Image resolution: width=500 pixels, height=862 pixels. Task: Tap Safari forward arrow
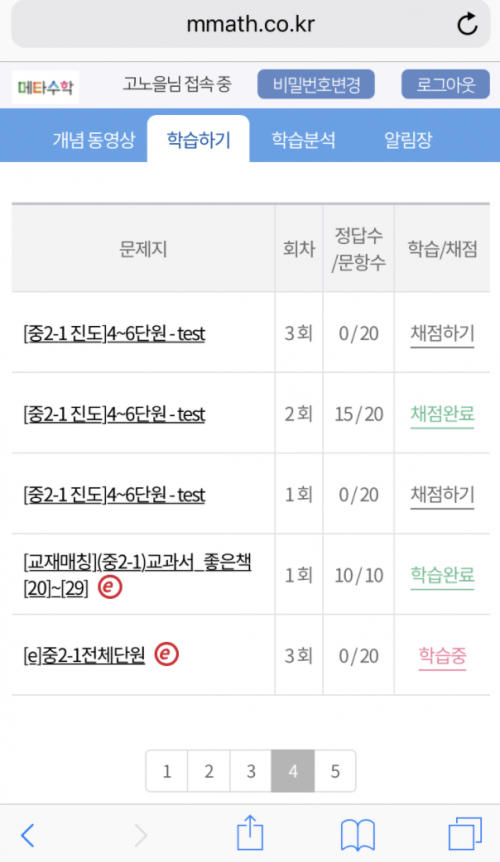(x=141, y=836)
